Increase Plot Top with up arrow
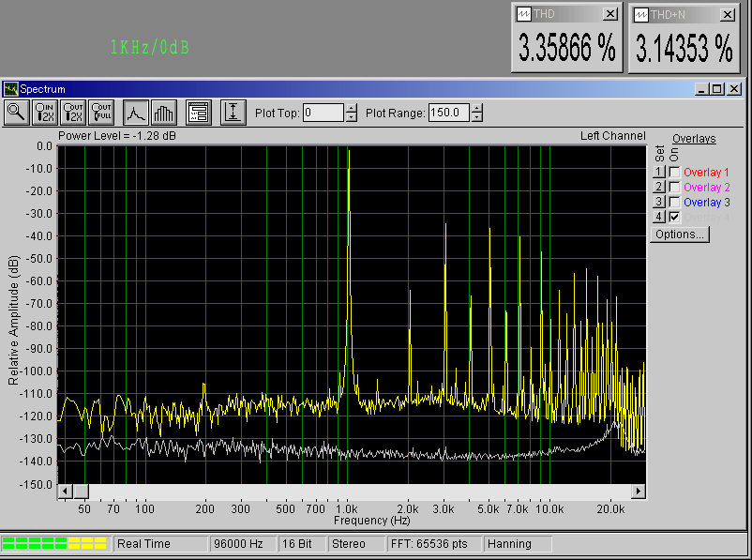The height and width of the screenshot is (560, 752). [352, 109]
